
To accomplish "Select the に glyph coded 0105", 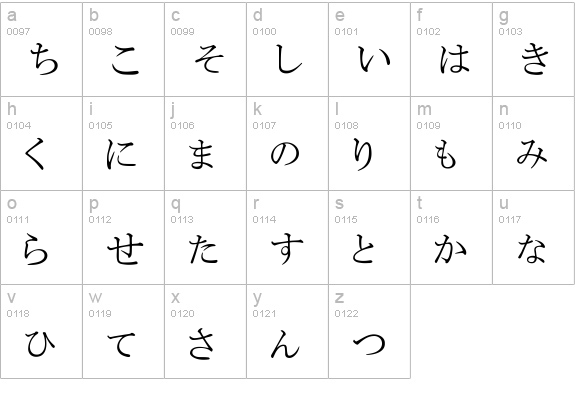I will click(x=121, y=154).
